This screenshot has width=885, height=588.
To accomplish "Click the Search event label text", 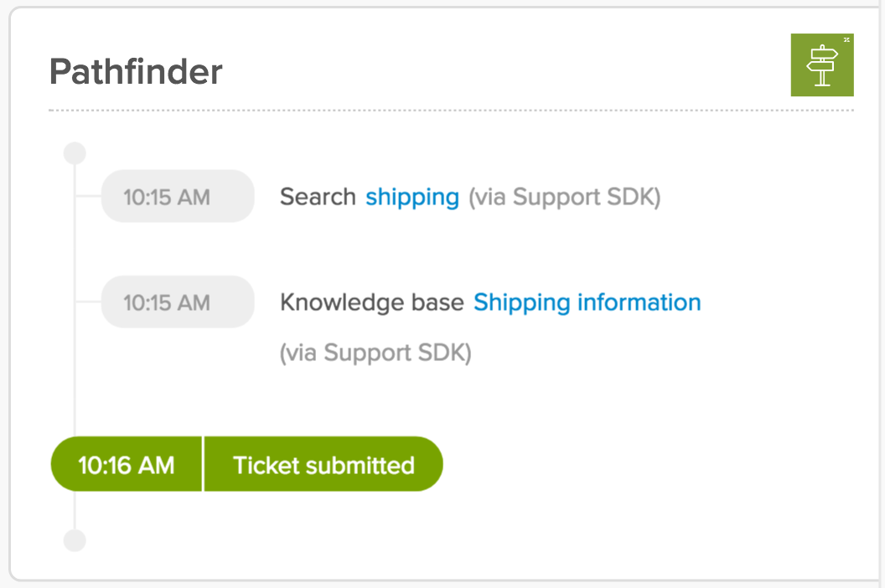I will click(x=318, y=197).
